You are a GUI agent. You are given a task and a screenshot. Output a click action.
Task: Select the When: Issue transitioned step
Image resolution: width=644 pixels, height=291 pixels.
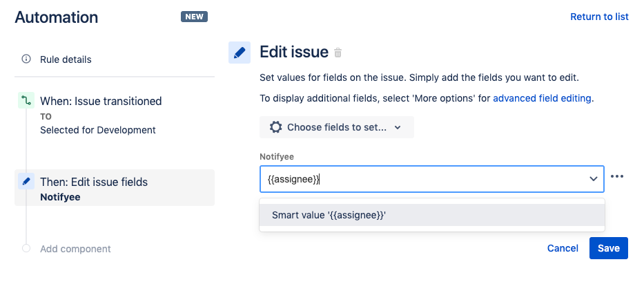tap(101, 102)
